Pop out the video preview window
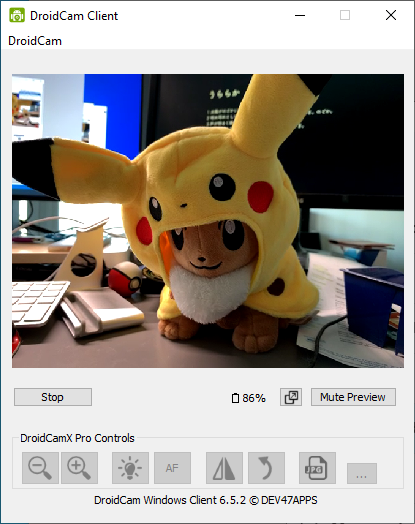Image resolution: width=415 pixels, height=524 pixels. [291, 397]
